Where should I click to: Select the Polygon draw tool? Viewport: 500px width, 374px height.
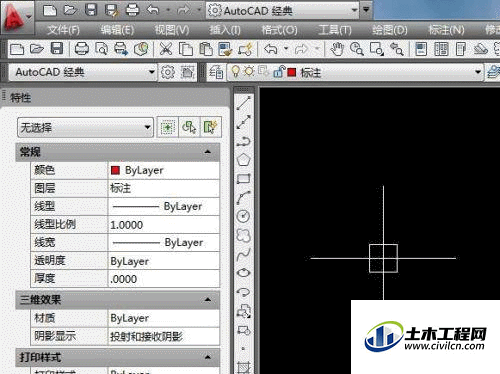(x=244, y=160)
